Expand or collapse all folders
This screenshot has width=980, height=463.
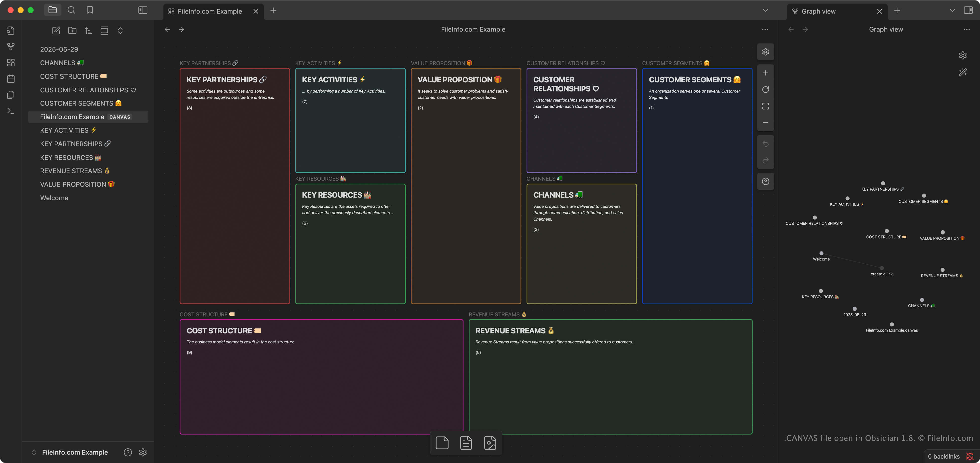pyautogui.click(x=120, y=30)
